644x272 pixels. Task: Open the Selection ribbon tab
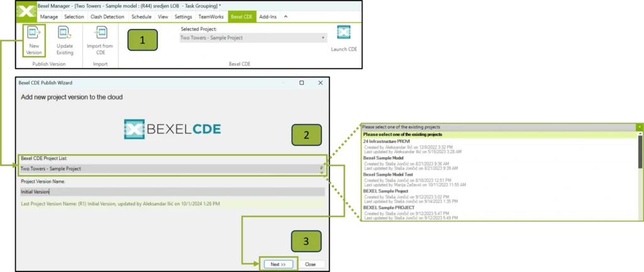point(74,17)
